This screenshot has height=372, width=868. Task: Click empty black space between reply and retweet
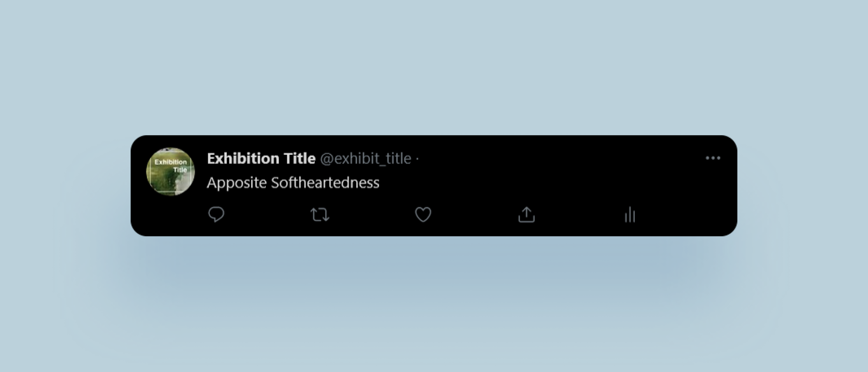point(268,215)
